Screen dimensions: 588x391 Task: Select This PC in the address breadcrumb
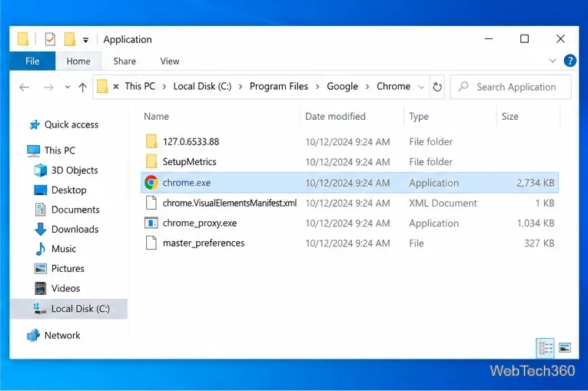point(140,87)
